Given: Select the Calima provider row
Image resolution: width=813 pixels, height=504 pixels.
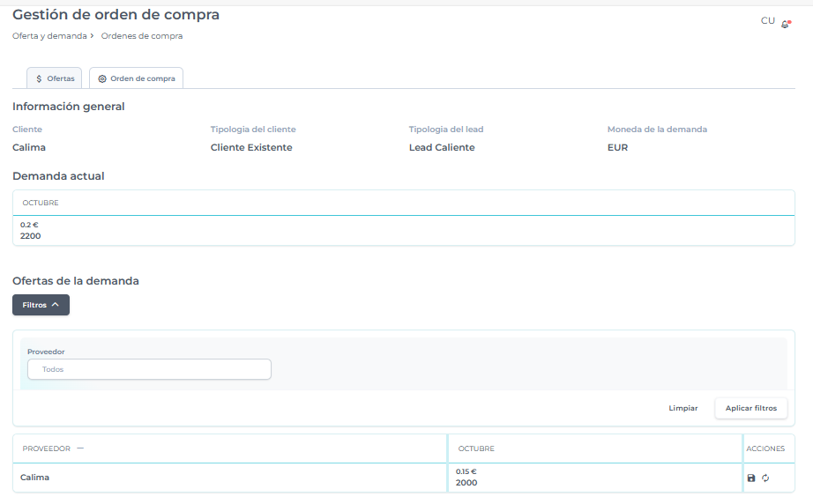Looking at the screenshot, I should [35, 478].
